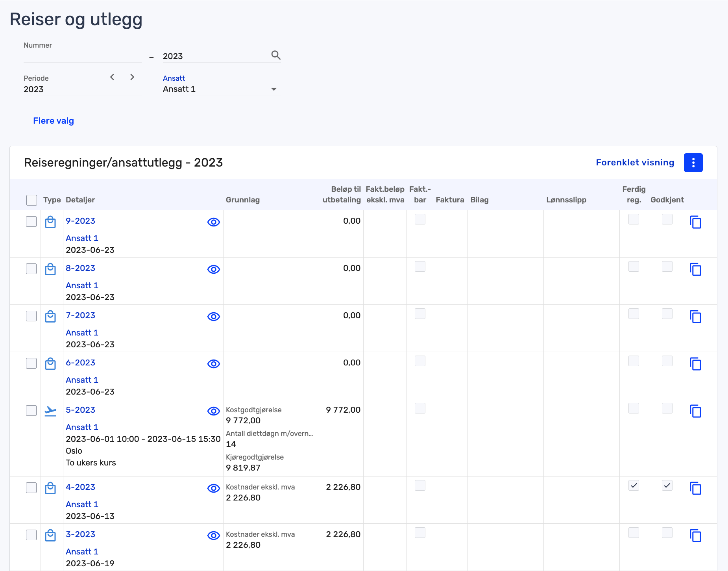The width and height of the screenshot is (728, 571).
Task: Select row checkbox for 9-2023
Action: click(31, 221)
